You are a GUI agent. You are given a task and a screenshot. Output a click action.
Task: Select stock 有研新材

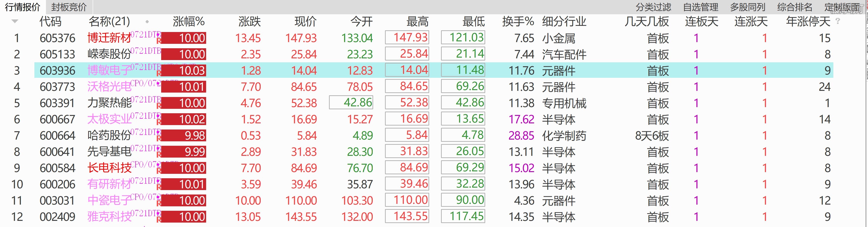coord(109,184)
